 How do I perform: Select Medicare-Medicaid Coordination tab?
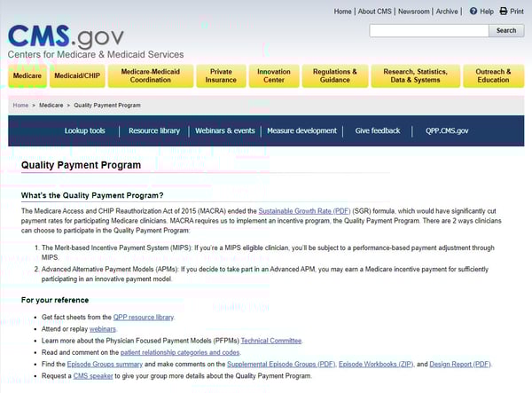pyautogui.click(x=151, y=75)
